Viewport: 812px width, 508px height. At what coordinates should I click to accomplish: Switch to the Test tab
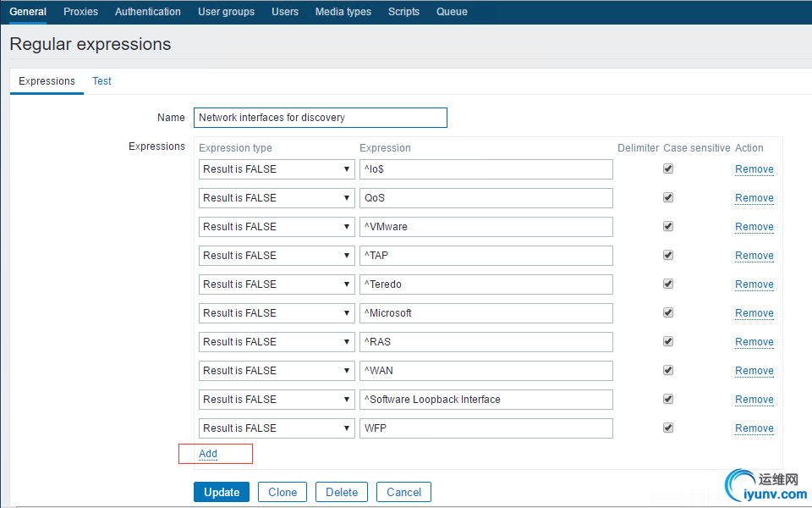coord(101,81)
